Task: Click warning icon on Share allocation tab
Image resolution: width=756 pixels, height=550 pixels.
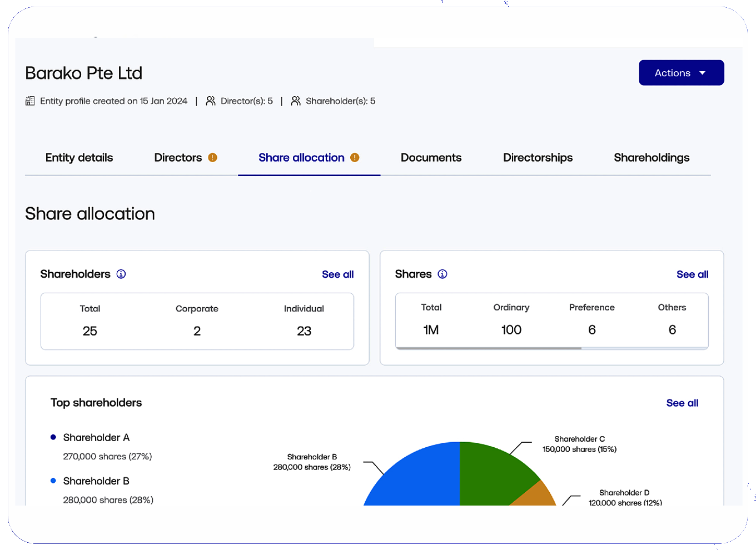Action: click(x=355, y=158)
